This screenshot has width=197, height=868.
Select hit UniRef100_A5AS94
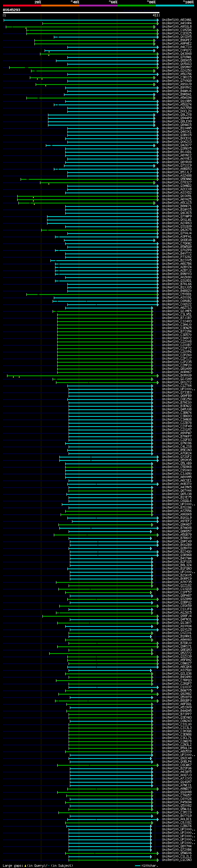tap(177, 98)
